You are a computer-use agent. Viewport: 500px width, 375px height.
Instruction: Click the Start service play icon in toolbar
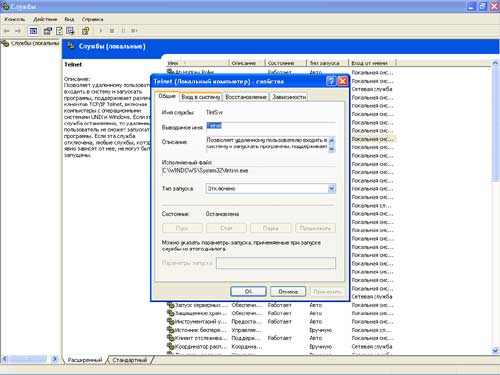coord(100,31)
